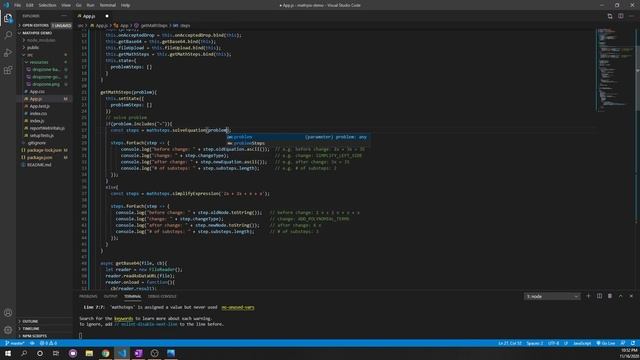
Task: Open the File menu
Action: click(17, 5)
